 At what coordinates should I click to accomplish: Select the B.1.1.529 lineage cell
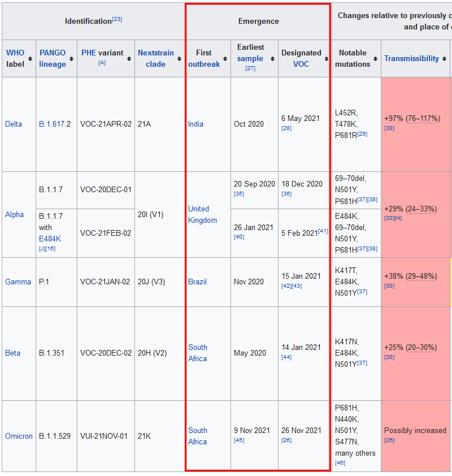coord(55,436)
